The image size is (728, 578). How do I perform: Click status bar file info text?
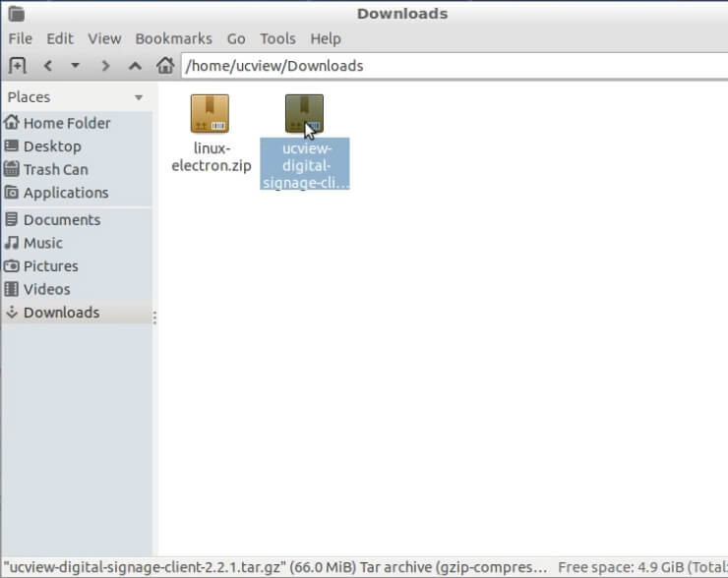click(275, 567)
